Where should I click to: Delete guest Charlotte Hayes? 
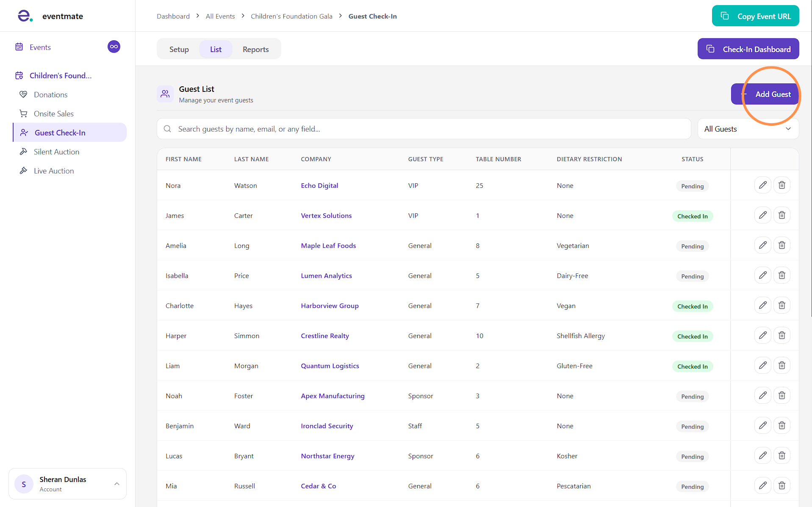(782, 305)
